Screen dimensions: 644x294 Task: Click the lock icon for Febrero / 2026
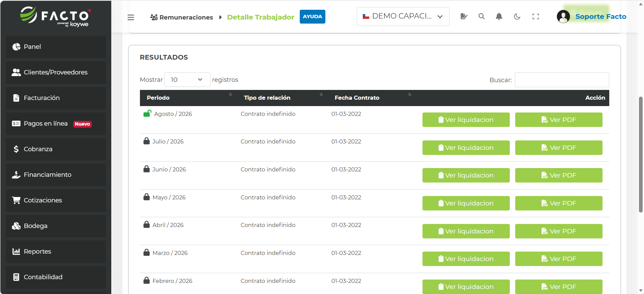146,281
